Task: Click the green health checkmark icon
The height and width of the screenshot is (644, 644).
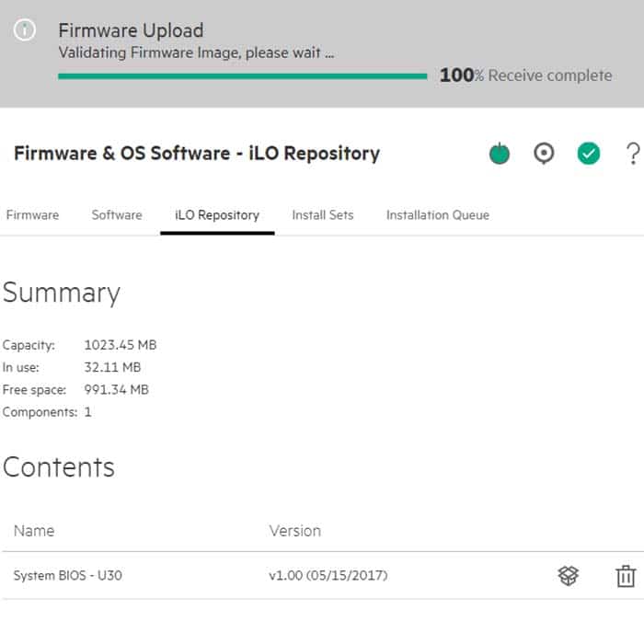Action: 589,154
